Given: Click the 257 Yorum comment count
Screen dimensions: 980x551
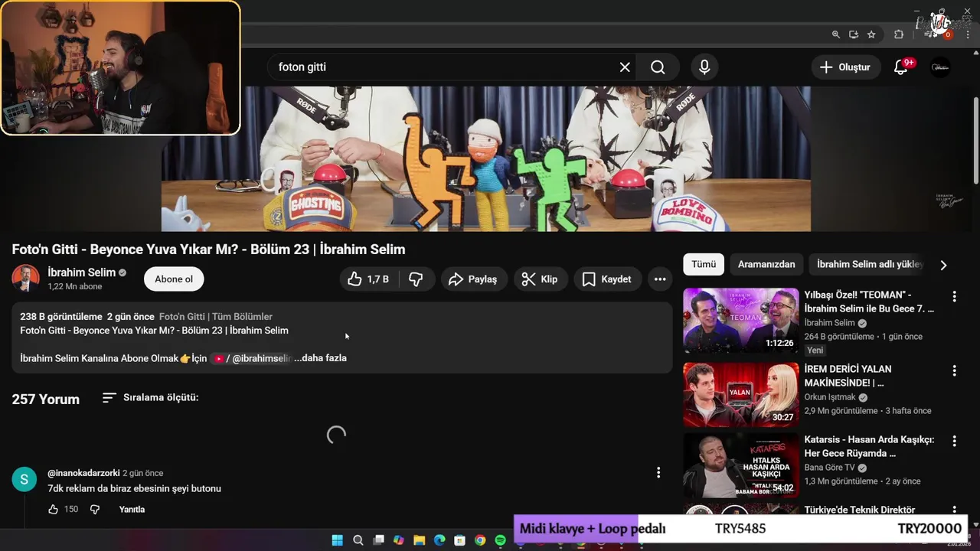Looking at the screenshot, I should (46, 399).
